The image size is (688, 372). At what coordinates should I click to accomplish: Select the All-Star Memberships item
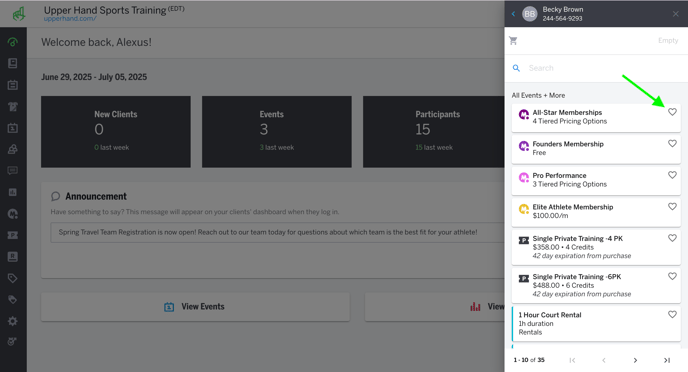(596, 118)
